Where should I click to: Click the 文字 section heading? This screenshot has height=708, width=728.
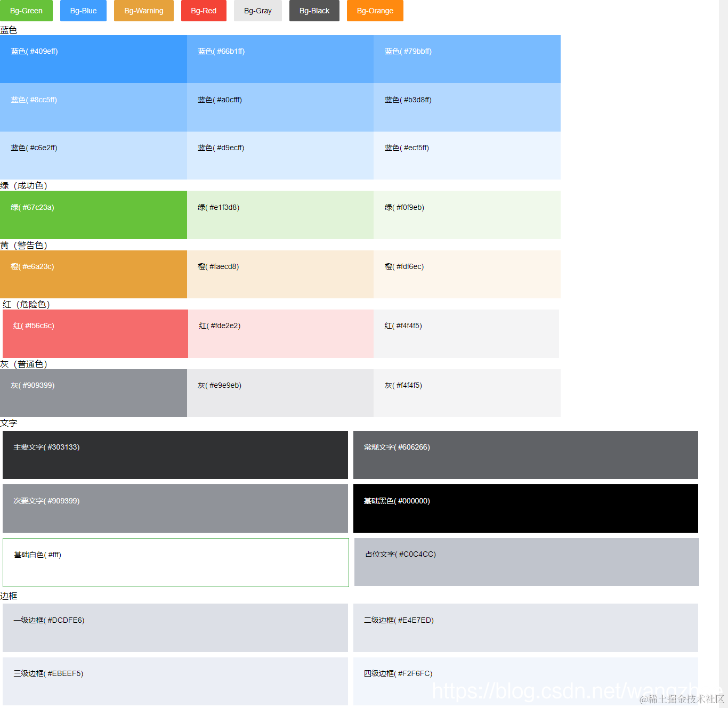(x=9, y=423)
